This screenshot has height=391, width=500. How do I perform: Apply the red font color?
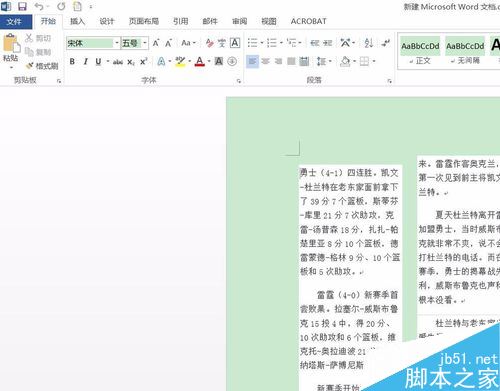coord(199,62)
